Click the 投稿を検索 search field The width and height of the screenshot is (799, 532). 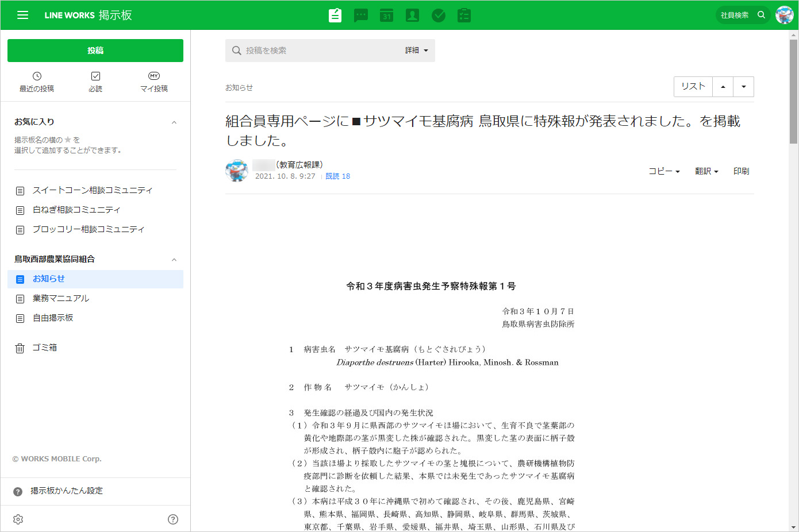316,51
